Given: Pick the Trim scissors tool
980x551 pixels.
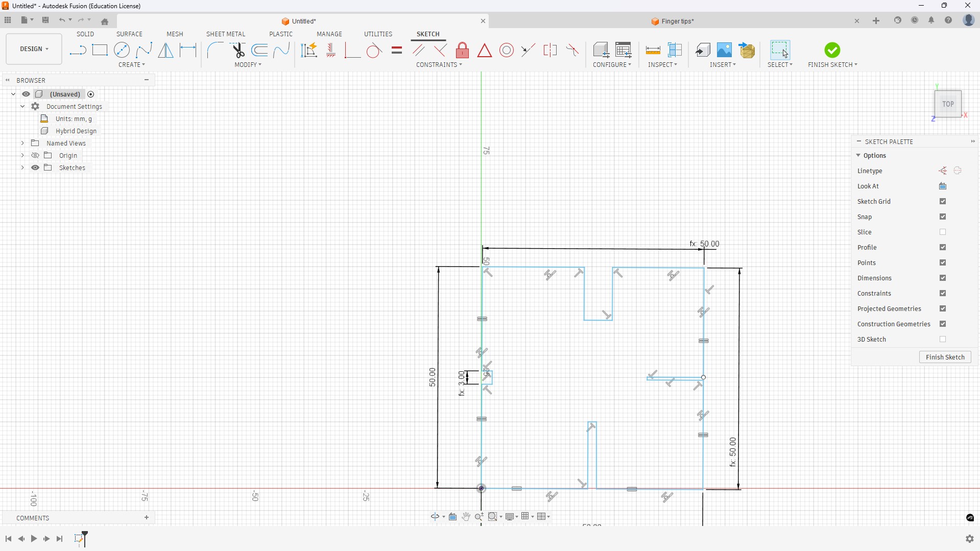Looking at the screenshot, I should [x=237, y=50].
